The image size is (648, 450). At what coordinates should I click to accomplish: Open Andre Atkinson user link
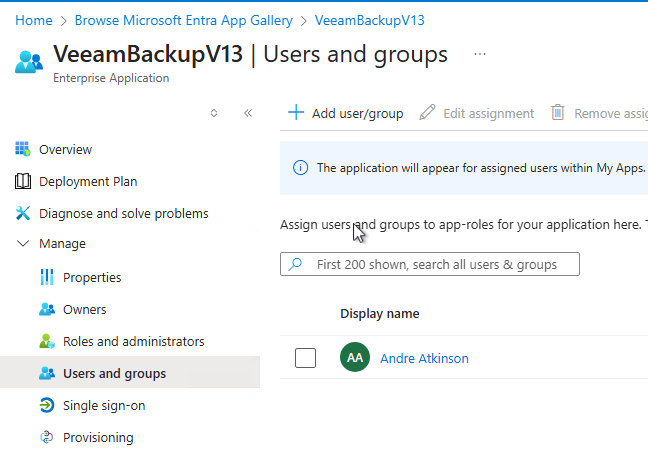click(x=424, y=358)
